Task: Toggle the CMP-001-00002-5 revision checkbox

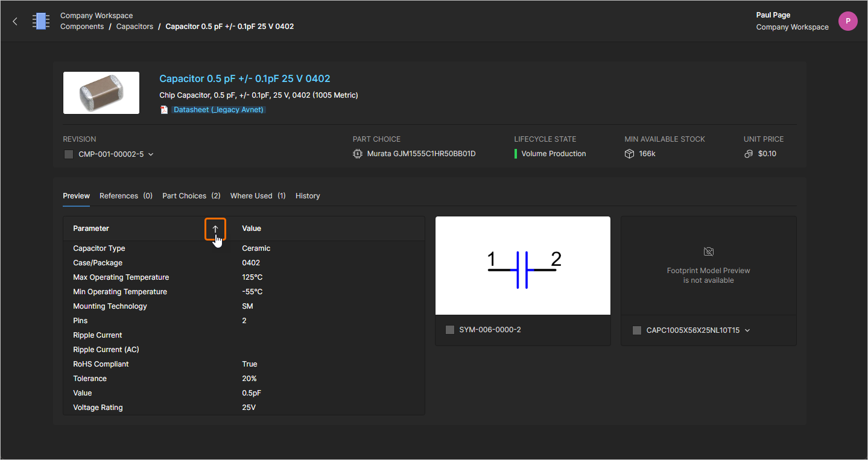Action: tap(69, 154)
